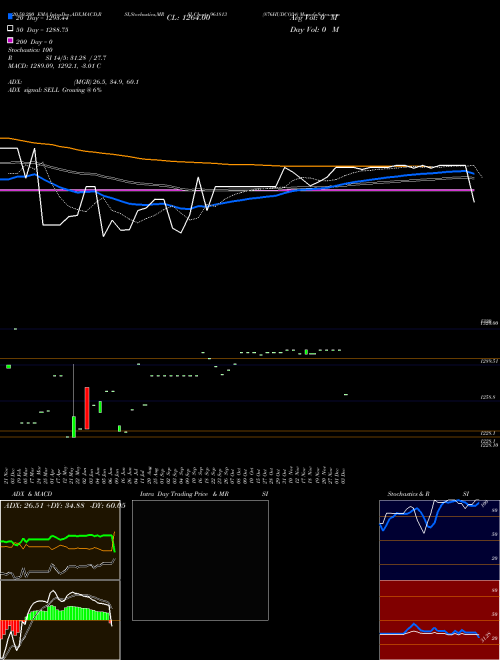Click the red MACD histogram bars
Viewport: 500px width, 660px height.
coord(11,628)
